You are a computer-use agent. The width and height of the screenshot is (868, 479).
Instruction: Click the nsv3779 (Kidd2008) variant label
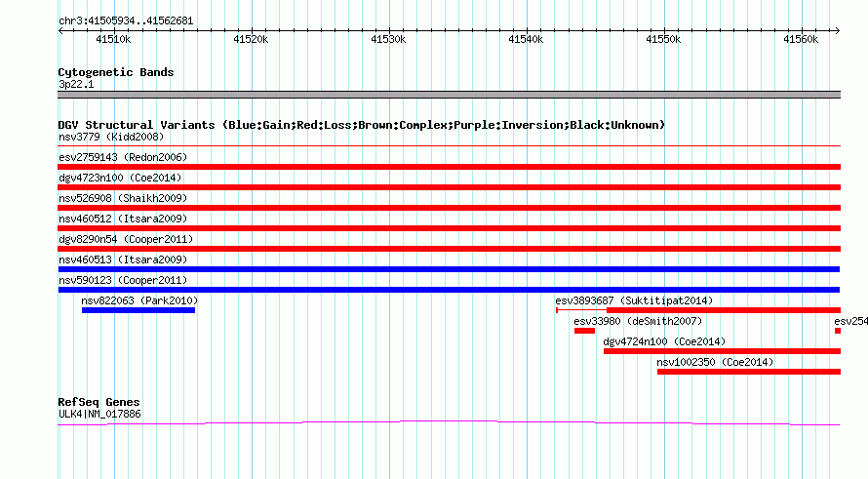pos(111,137)
